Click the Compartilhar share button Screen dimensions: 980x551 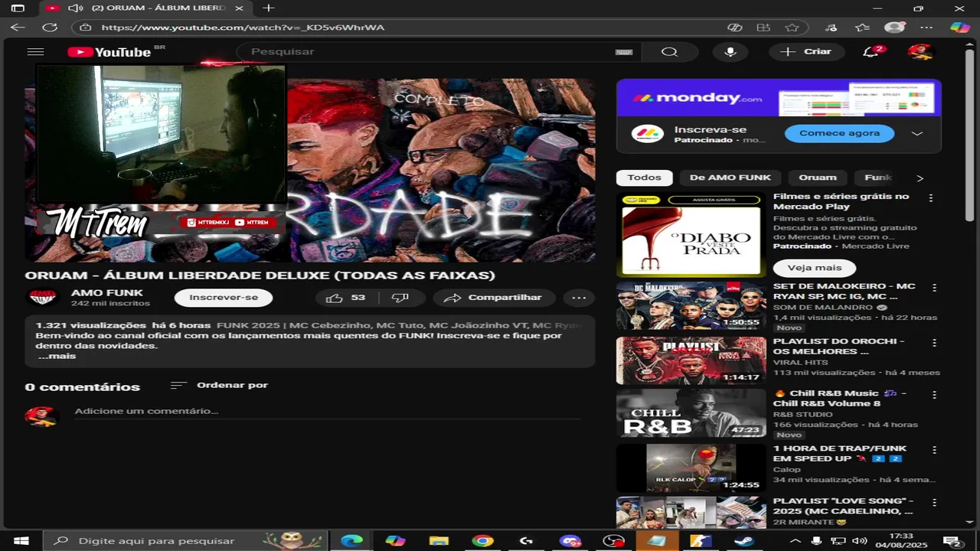coord(495,298)
